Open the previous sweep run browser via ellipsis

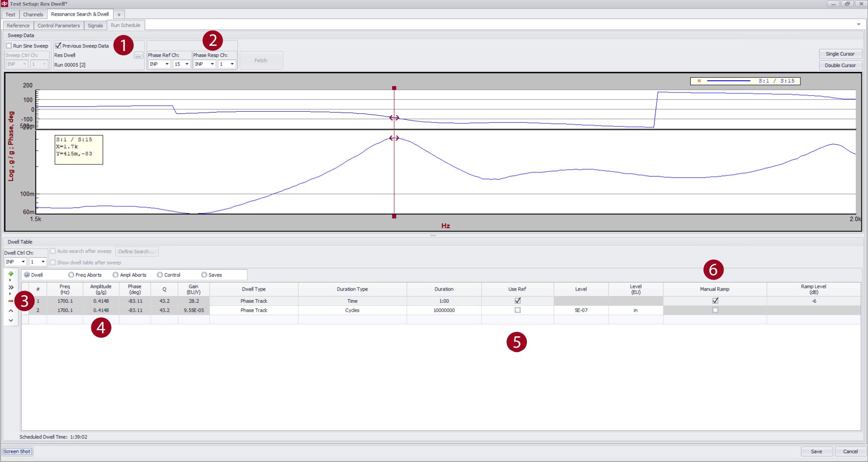[x=138, y=56]
